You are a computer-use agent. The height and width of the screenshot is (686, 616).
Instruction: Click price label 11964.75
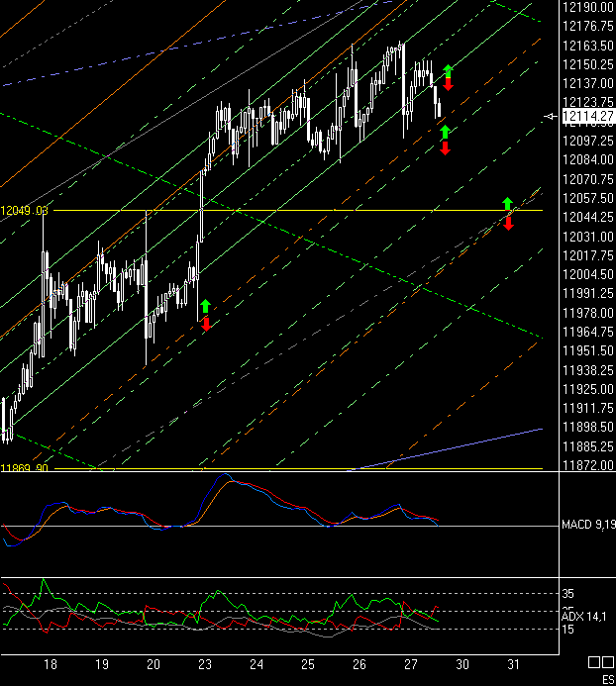coord(588,332)
